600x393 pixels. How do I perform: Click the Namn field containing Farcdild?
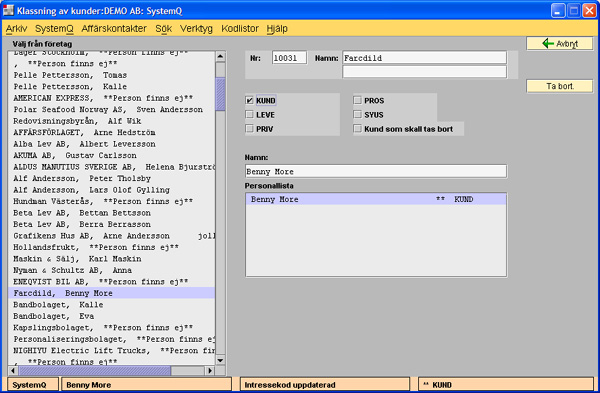click(x=424, y=58)
